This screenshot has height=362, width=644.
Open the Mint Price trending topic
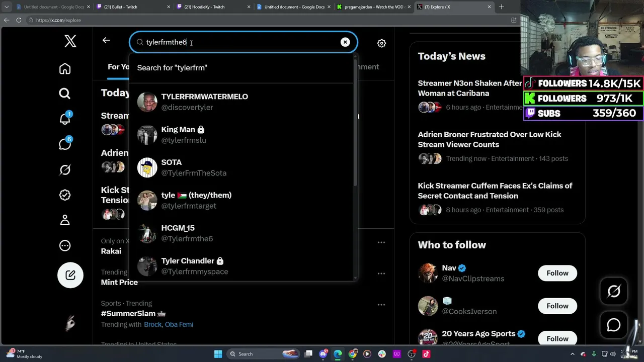[119, 282]
